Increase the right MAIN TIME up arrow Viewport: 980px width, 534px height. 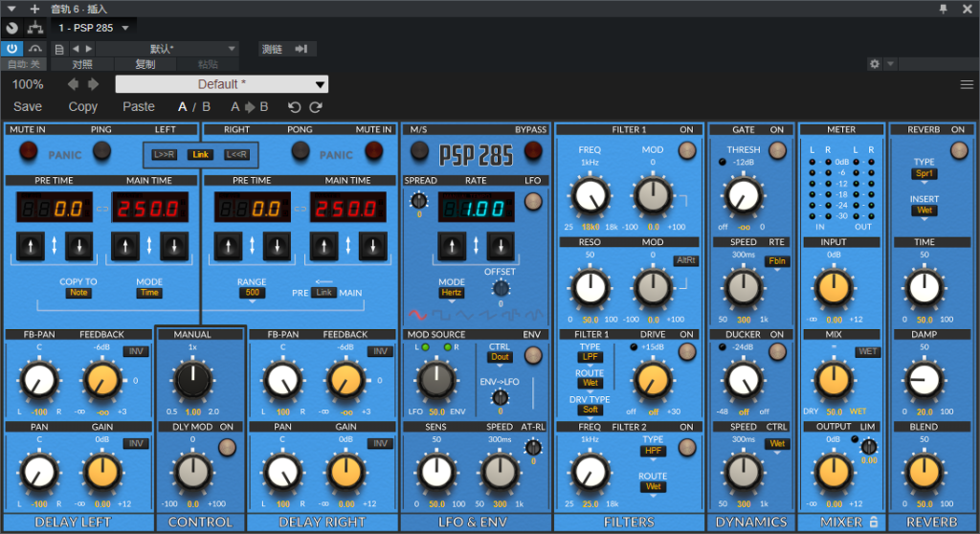(x=323, y=246)
